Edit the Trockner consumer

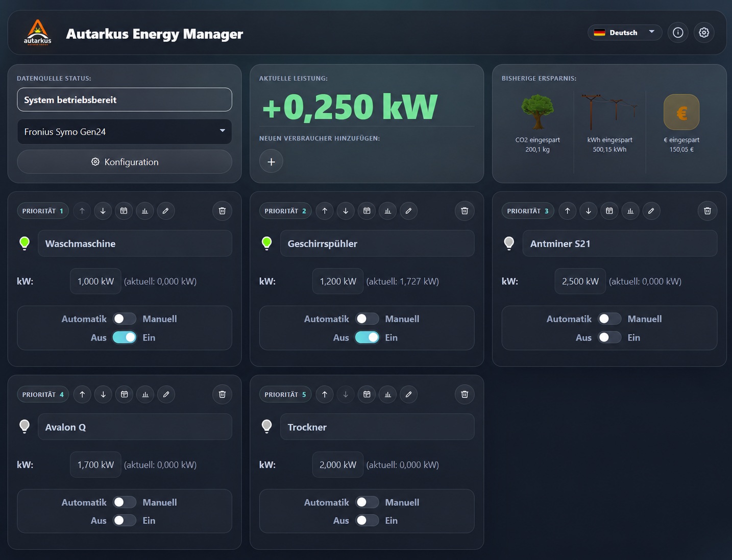click(408, 394)
